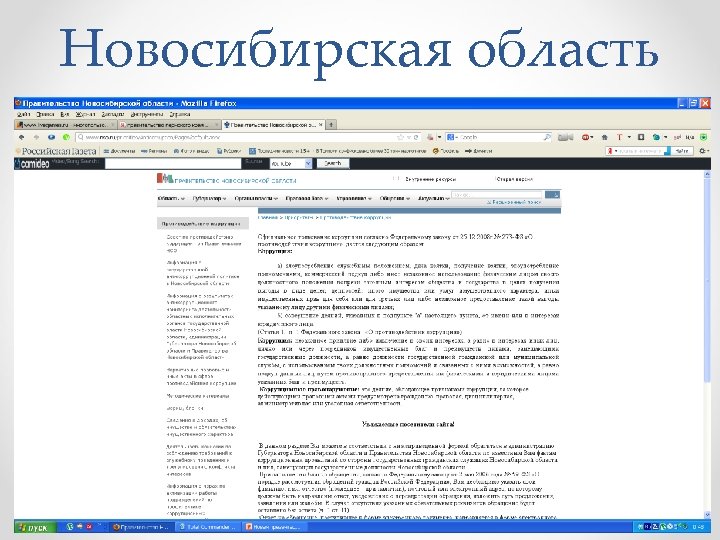Expand the Общество site menu
The image size is (720, 540).
click(395, 198)
